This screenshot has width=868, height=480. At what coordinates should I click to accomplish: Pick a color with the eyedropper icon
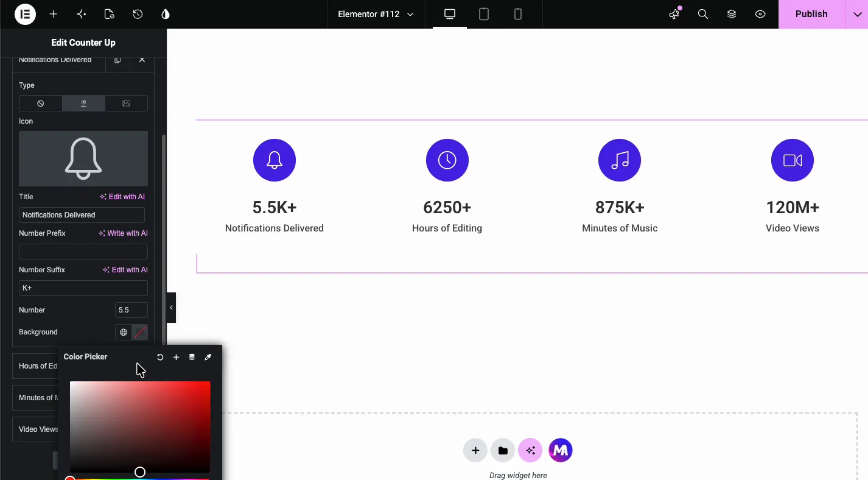pos(208,357)
